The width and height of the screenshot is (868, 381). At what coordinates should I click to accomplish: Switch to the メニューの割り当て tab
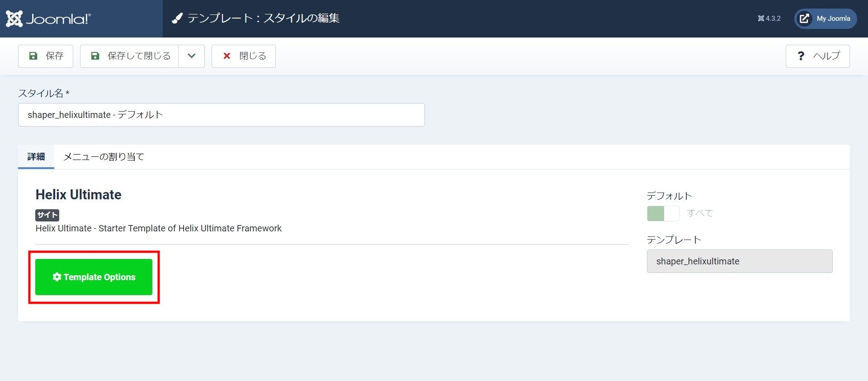point(104,157)
